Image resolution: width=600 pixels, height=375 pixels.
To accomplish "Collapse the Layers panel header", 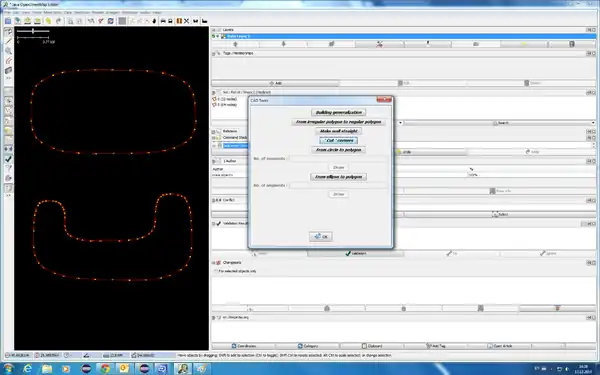I will (214, 30).
